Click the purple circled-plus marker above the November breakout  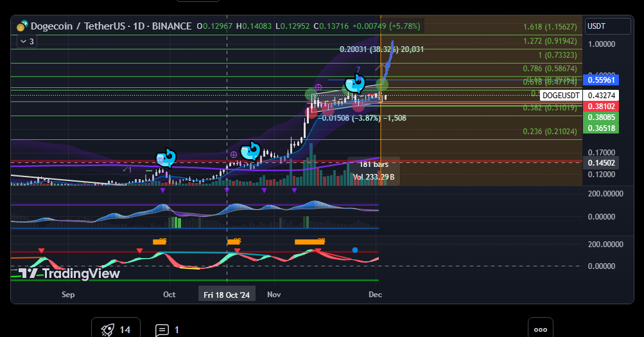point(318,87)
